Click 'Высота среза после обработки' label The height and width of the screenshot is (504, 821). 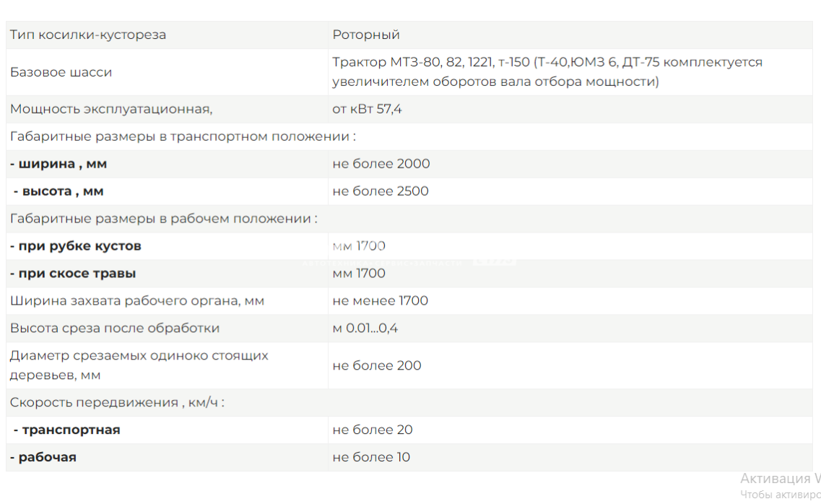coord(115,329)
